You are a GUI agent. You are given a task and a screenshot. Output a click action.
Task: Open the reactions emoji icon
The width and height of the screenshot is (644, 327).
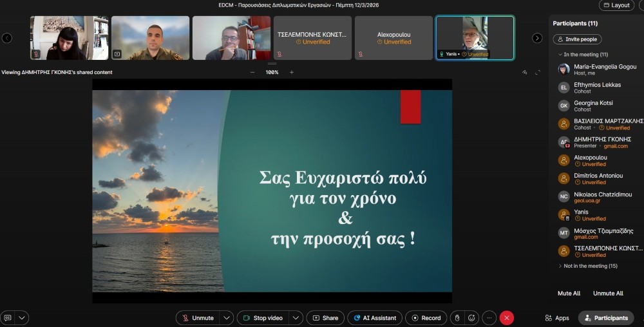pos(472,318)
